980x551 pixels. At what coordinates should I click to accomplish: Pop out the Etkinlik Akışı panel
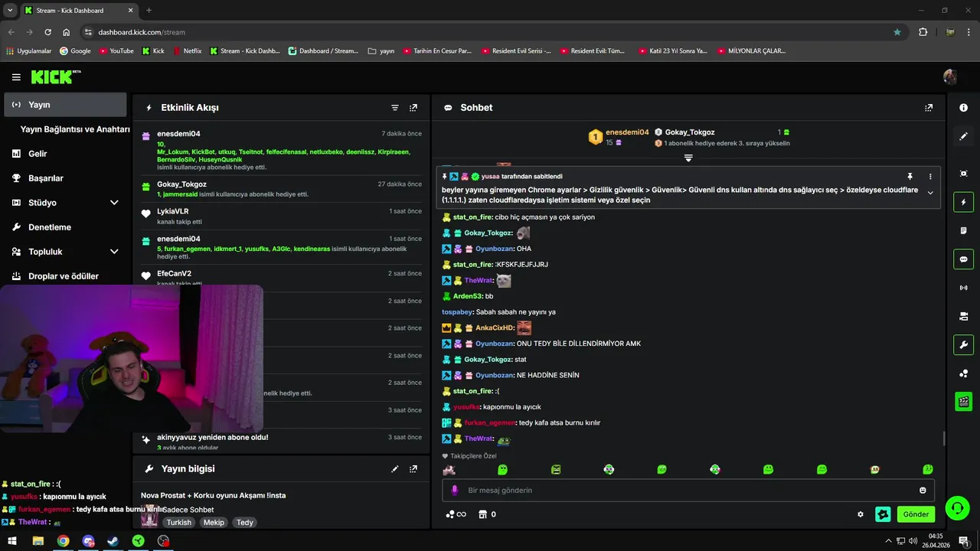tap(413, 108)
